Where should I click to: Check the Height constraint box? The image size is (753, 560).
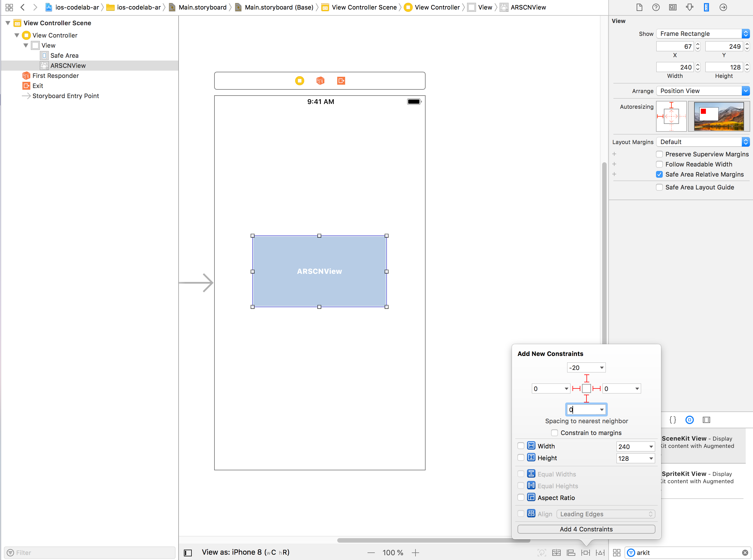click(521, 458)
